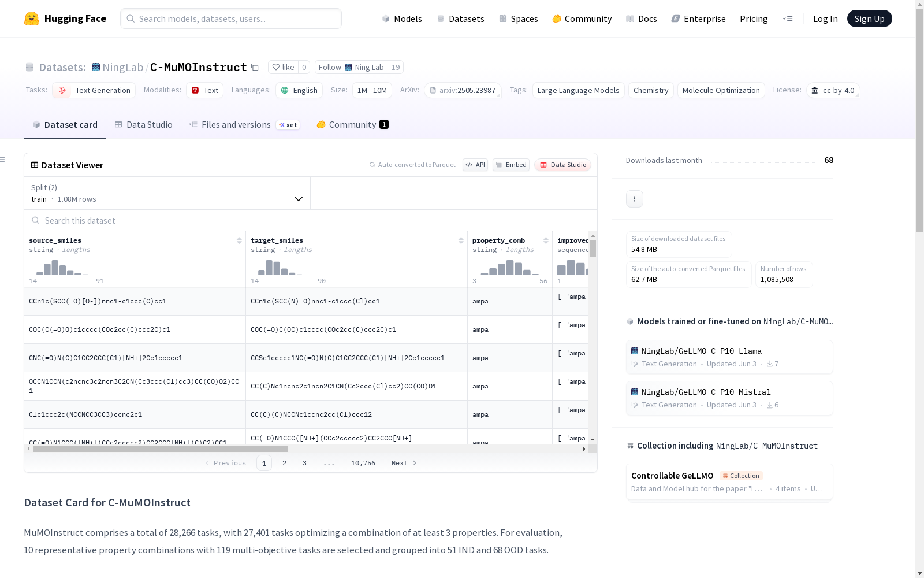
Task: Click the Large Language Models tag
Action: tap(578, 90)
